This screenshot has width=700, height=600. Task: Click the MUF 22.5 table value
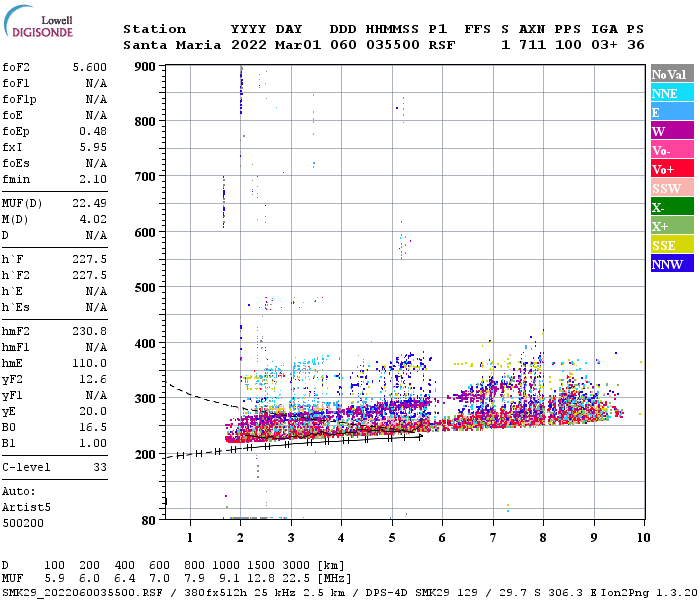[296, 579]
